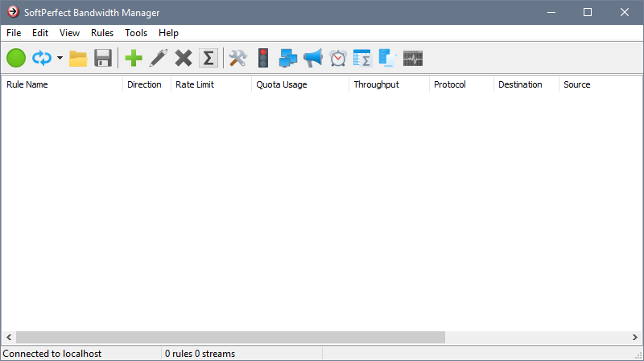The image size is (644, 361).
Task: Minimize the Bandwidth Manager window
Action: click(551, 12)
